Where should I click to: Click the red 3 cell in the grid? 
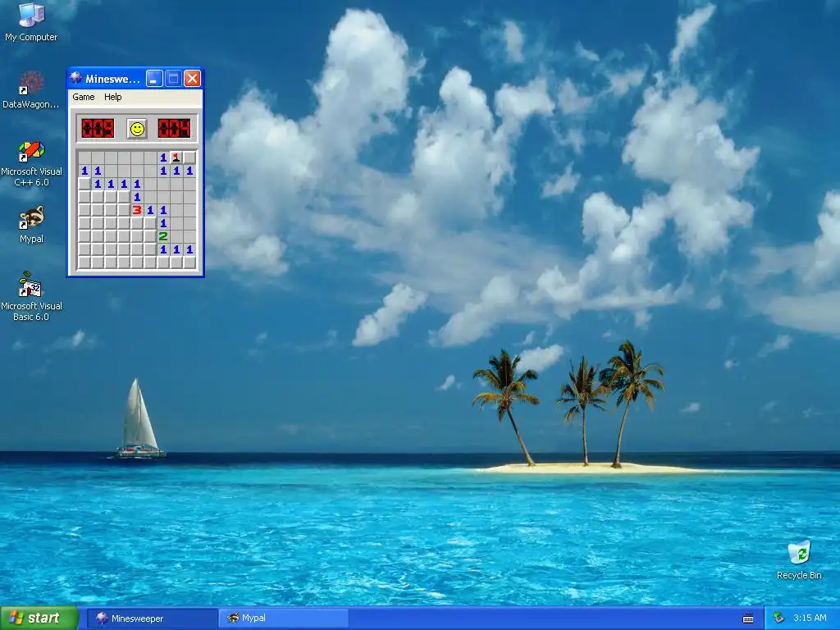(x=137, y=210)
